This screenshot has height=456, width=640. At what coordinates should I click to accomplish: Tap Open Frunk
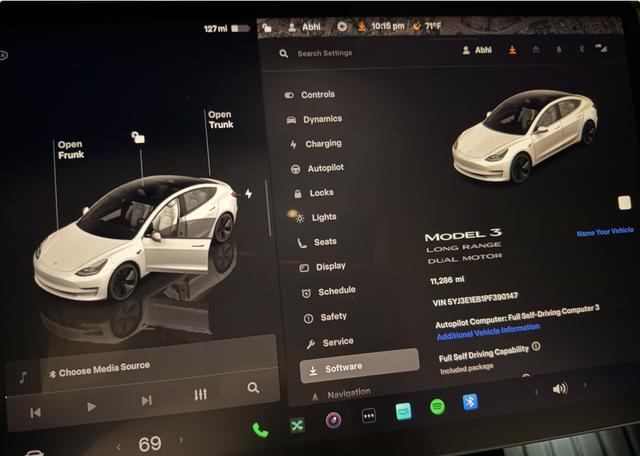(71, 149)
